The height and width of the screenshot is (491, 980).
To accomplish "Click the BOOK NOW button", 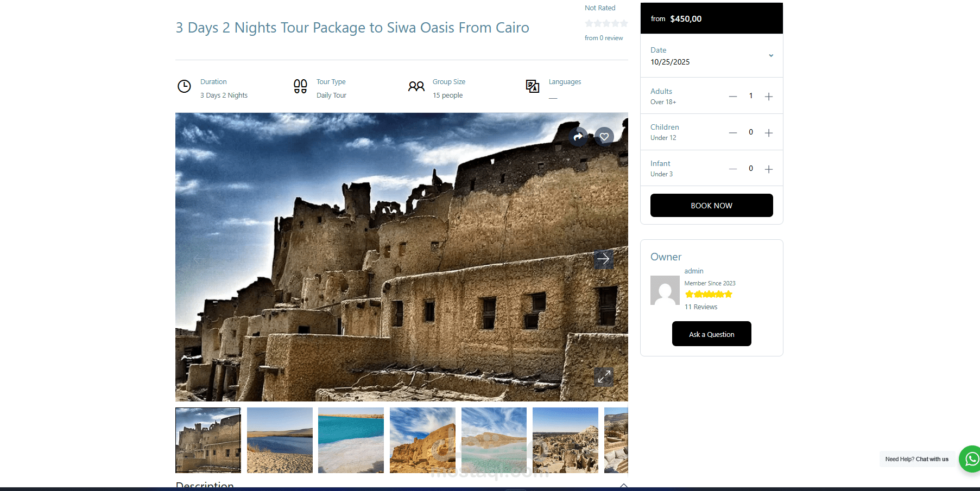I will 712,206.
